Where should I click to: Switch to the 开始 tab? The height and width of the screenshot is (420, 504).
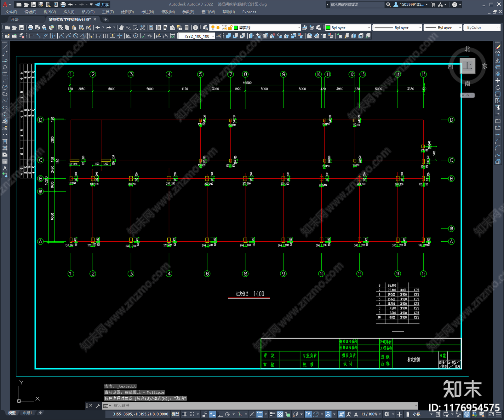click(15, 19)
